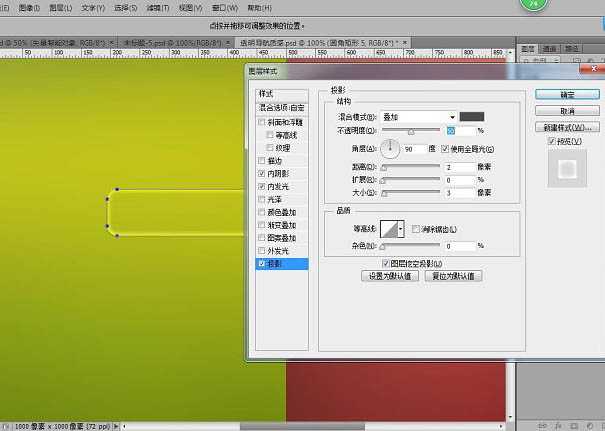Click the green circular badge icon at top

534,5
